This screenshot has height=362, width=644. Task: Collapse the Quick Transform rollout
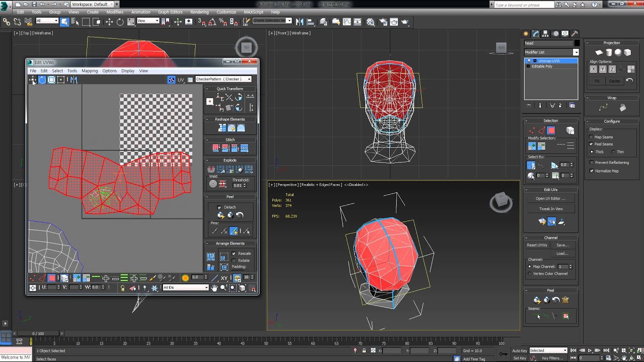coord(230,89)
